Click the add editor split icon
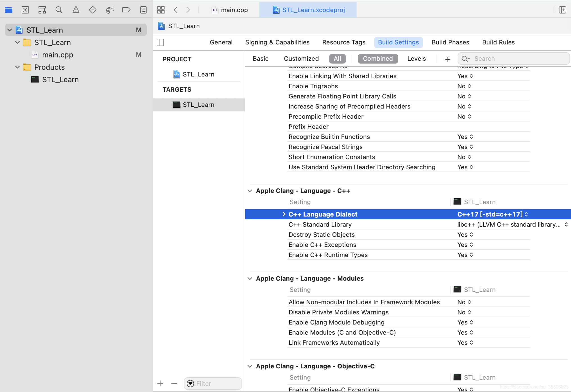 click(563, 10)
